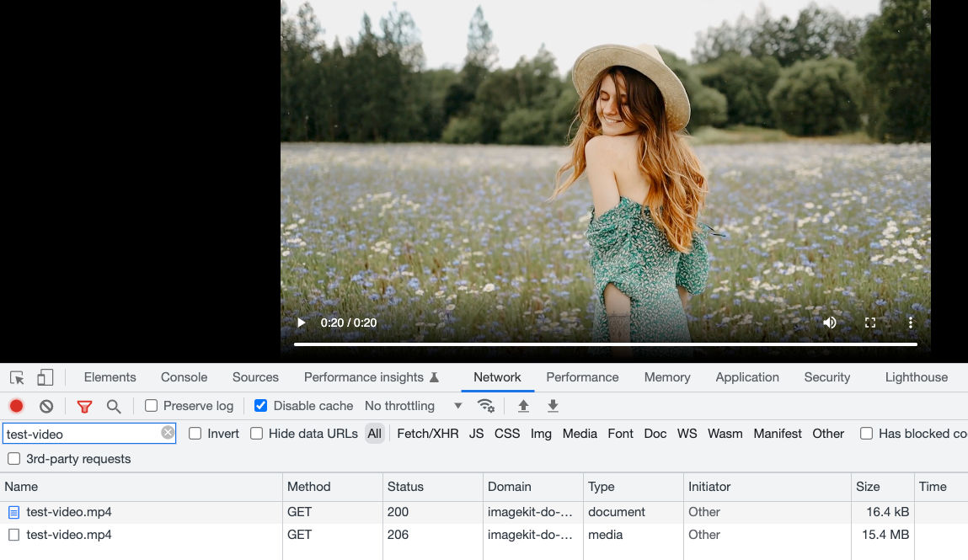Viewport: 968px width, 560px height.
Task: Toggle the red filter funnel icon
Action: [x=84, y=406]
